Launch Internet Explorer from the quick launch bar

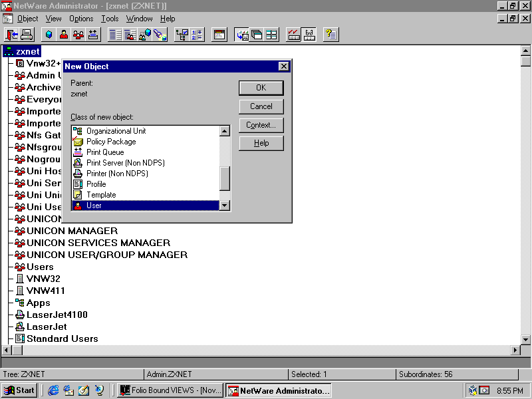53,390
